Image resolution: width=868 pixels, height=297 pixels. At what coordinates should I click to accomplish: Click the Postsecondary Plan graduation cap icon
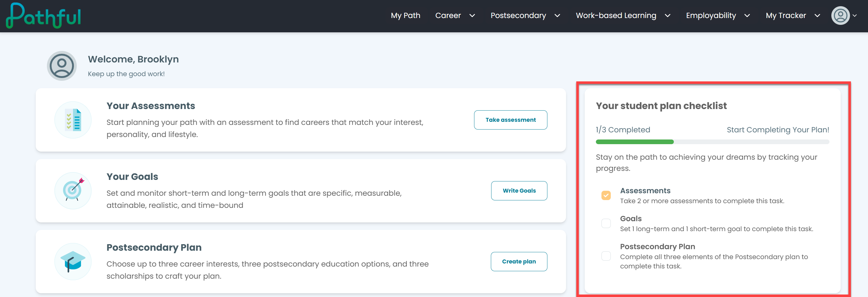coord(73,261)
